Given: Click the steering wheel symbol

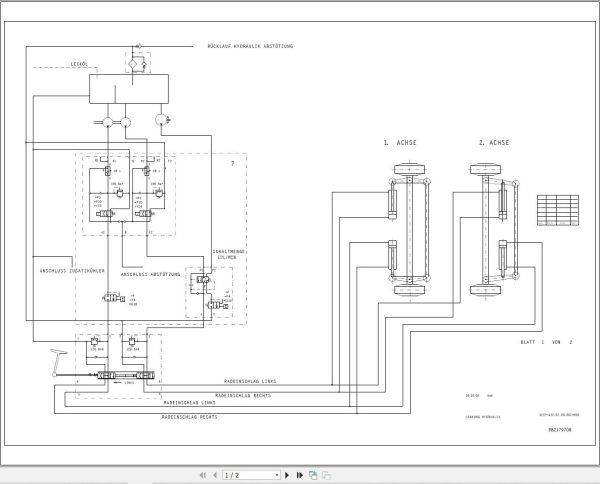Looking at the screenshot, I should pos(58,362).
